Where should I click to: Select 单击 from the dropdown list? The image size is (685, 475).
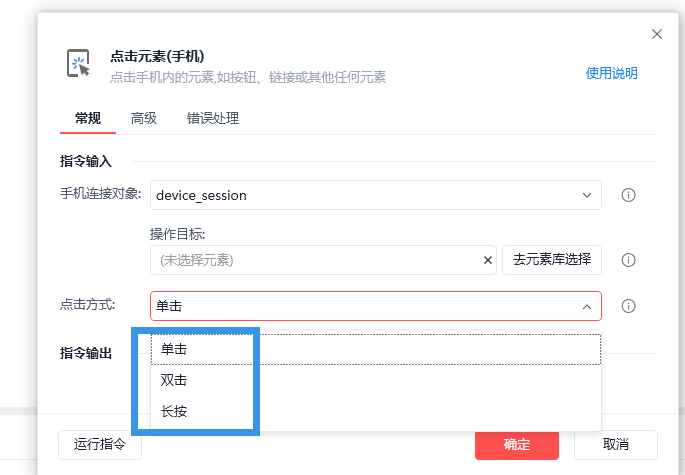tap(175, 349)
